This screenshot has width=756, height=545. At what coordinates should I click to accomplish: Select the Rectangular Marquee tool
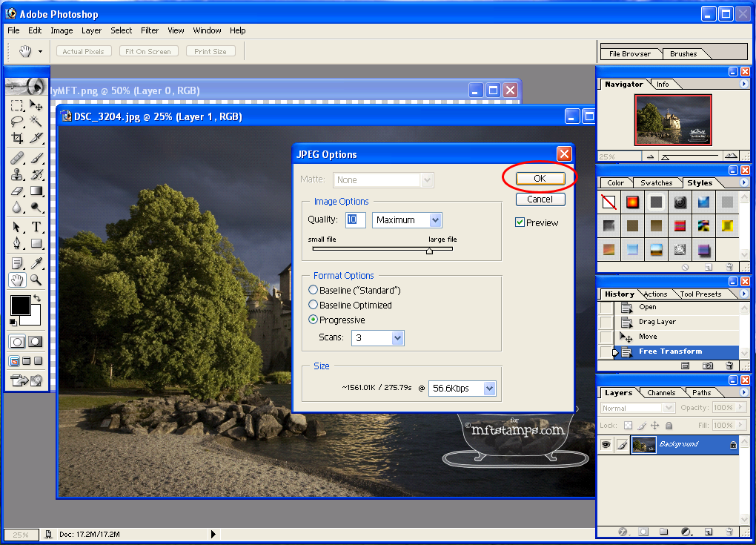(x=17, y=105)
